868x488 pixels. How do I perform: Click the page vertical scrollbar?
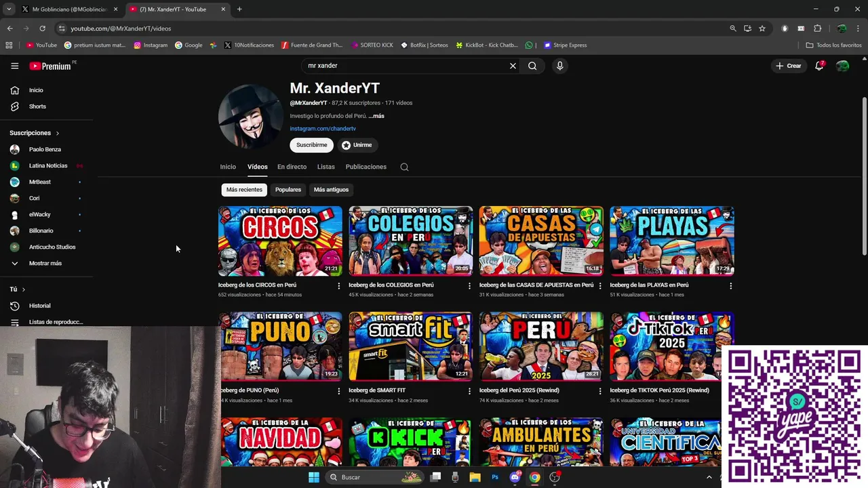[x=864, y=176]
